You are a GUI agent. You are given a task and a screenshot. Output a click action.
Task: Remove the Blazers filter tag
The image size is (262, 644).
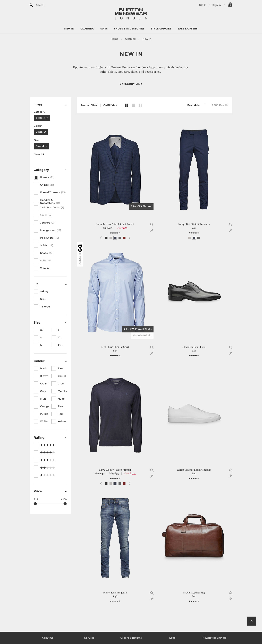[47, 118]
